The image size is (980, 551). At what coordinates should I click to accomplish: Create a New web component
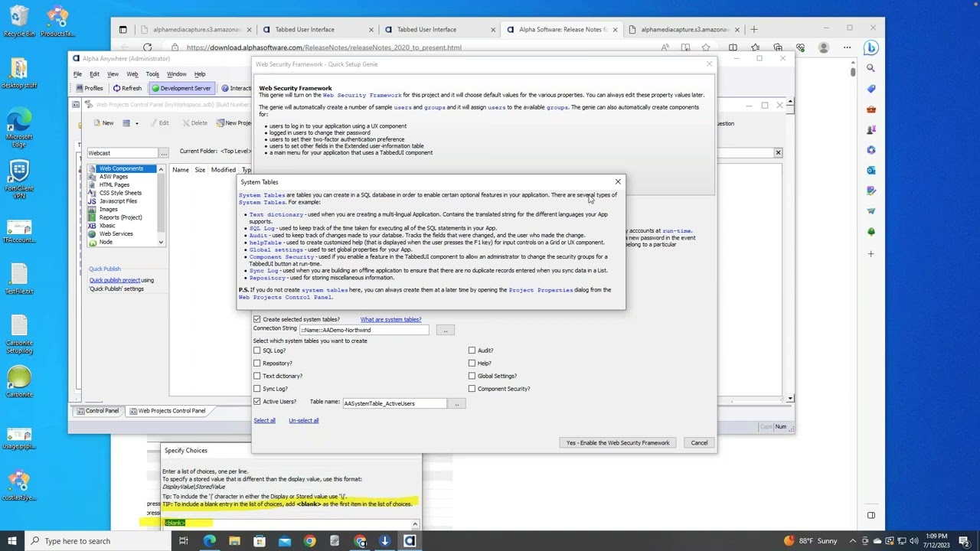tap(103, 122)
